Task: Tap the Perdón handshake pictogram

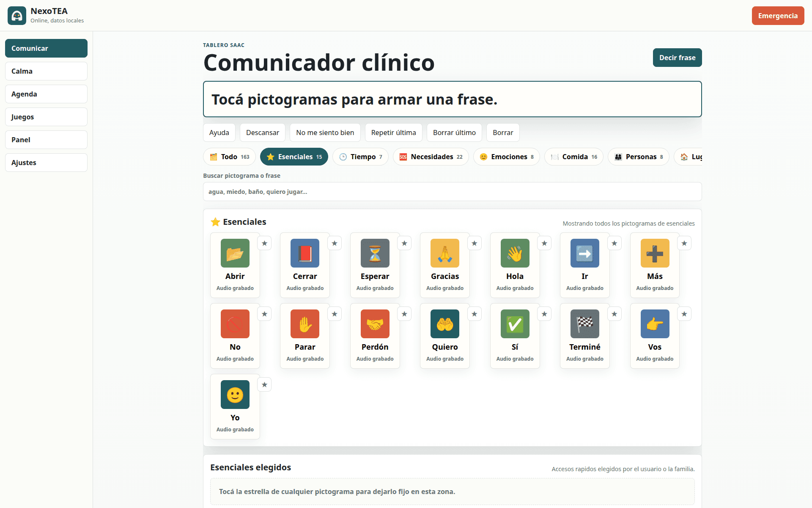Action: pyautogui.click(x=375, y=336)
